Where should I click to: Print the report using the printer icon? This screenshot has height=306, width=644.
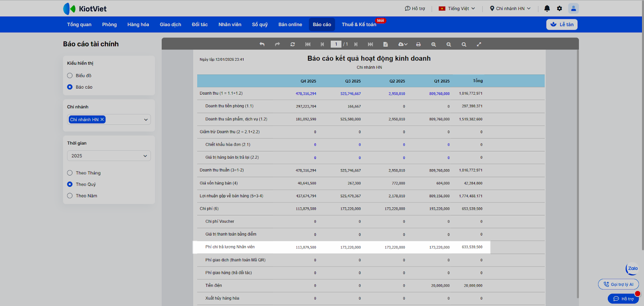(x=418, y=44)
